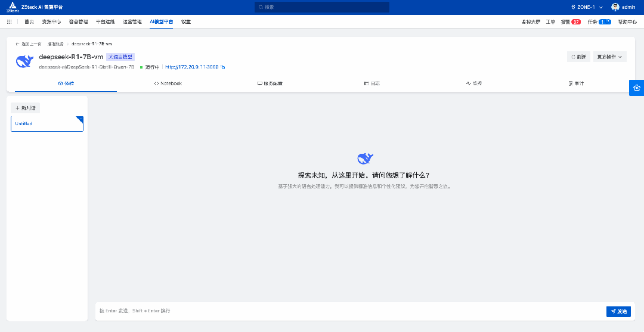Expand the 更多操作 dropdown
Screen dimensions: 644x332
point(610,57)
